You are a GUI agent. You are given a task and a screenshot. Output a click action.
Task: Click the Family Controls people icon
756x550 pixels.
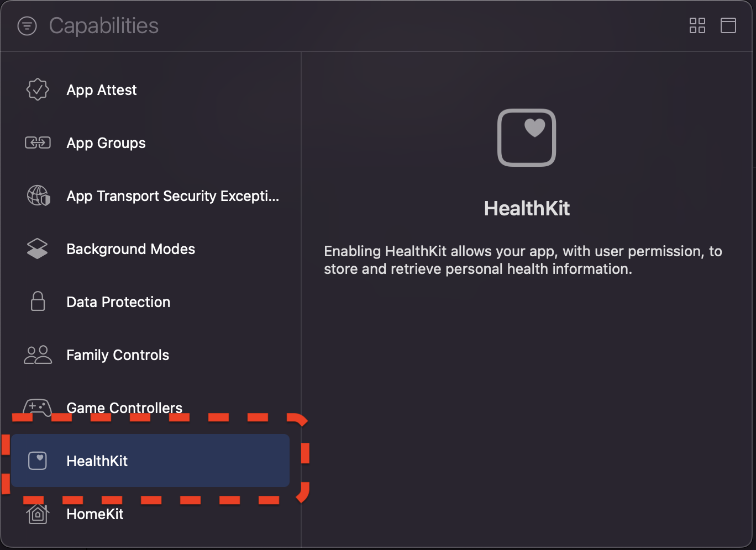coord(37,354)
